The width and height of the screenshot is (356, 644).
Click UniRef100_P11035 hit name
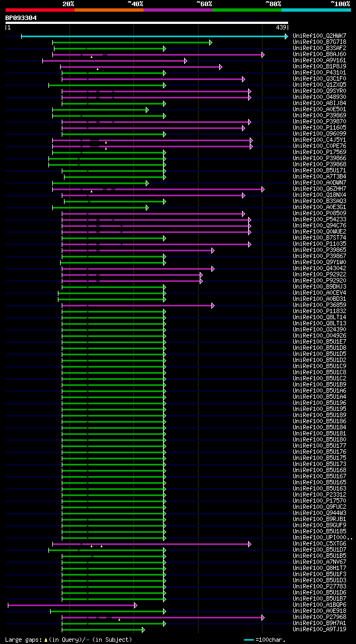coord(319,244)
